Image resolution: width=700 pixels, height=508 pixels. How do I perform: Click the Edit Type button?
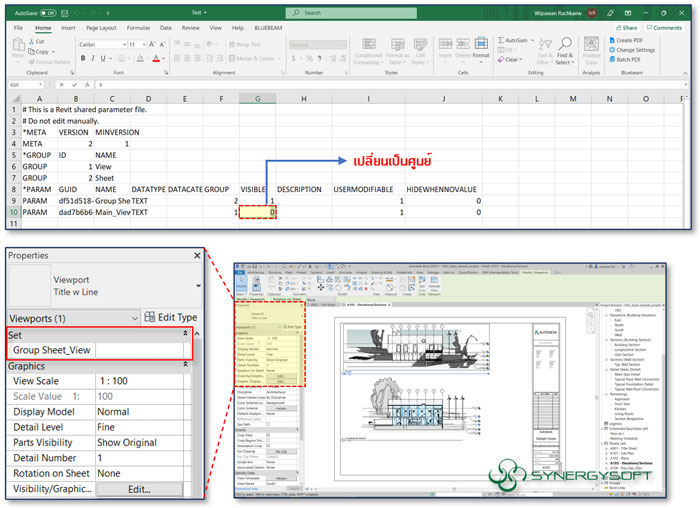[x=171, y=317]
